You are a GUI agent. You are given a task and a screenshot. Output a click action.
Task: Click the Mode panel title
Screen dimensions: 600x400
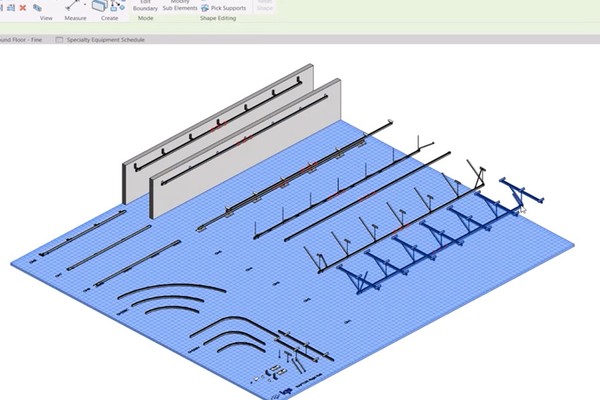point(145,18)
